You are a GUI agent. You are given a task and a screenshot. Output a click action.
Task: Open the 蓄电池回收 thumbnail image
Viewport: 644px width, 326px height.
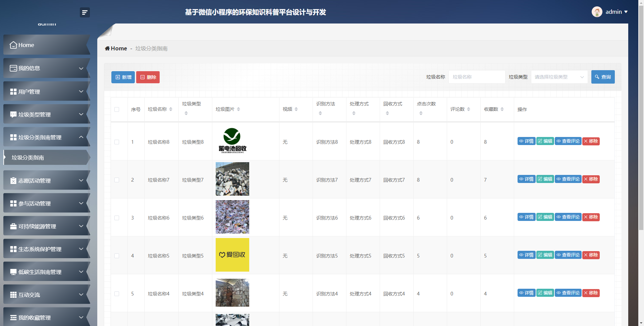(232, 141)
